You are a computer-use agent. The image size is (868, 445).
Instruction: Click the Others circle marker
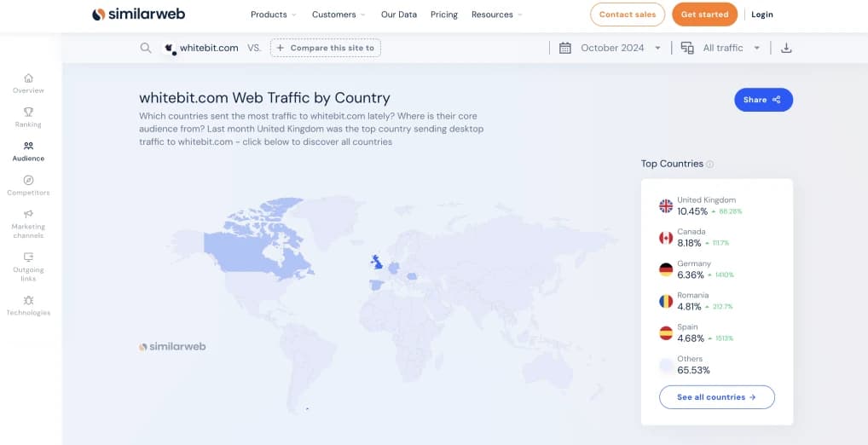click(666, 366)
